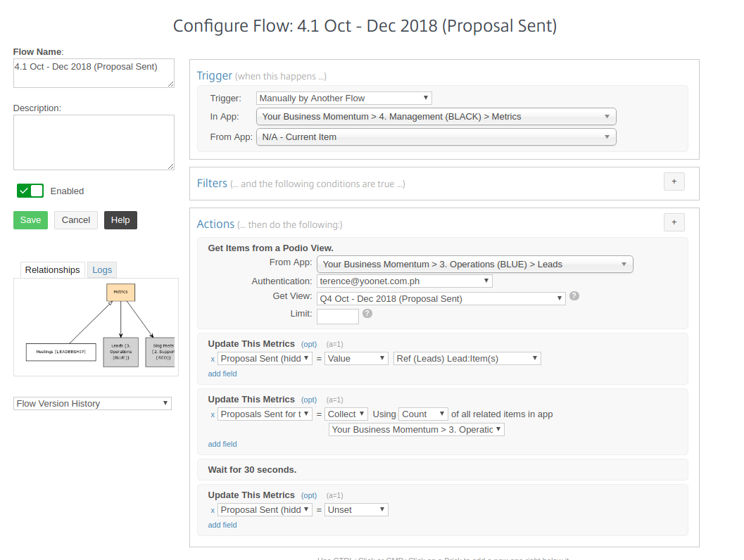Remove Proposal Sent Value field row

click(x=213, y=359)
